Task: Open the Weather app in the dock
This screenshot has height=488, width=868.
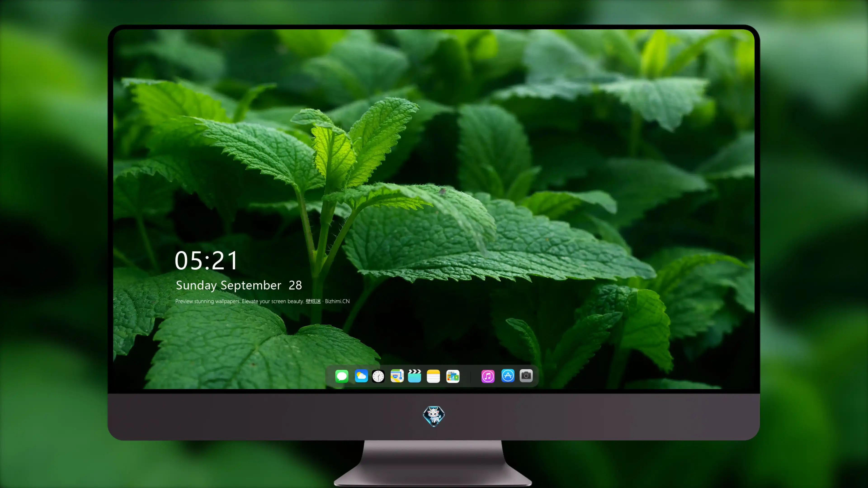Action: [x=361, y=376]
